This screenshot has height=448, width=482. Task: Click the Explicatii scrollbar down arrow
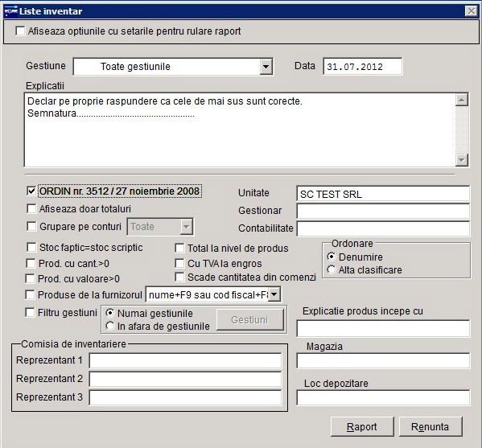coord(462,160)
